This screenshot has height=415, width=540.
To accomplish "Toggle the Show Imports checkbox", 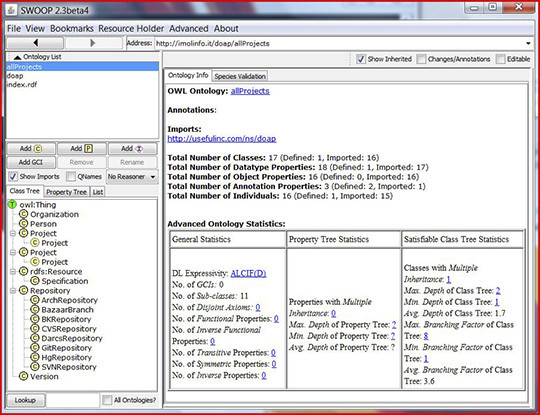I will tap(13, 176).
